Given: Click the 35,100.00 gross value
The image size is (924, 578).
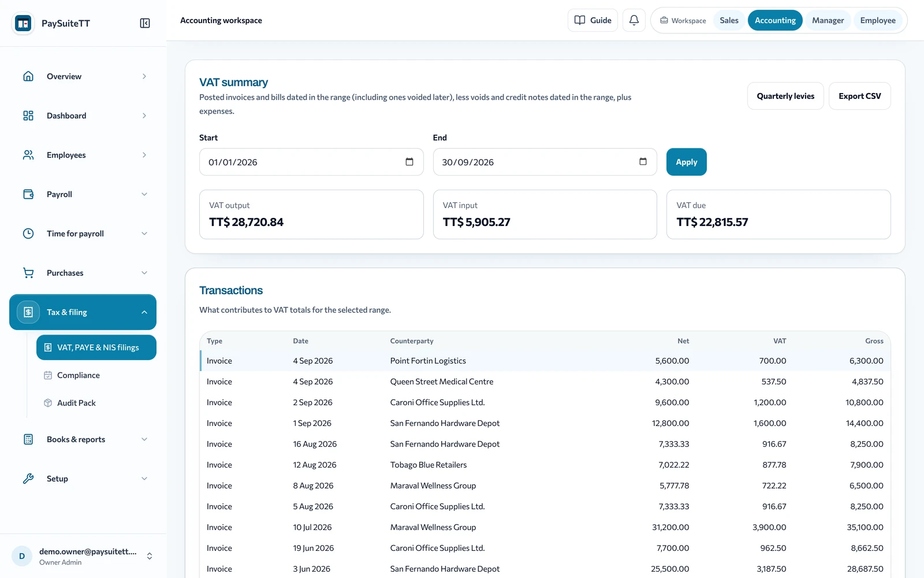Looking at the screenshot, I should click(865, 527).
